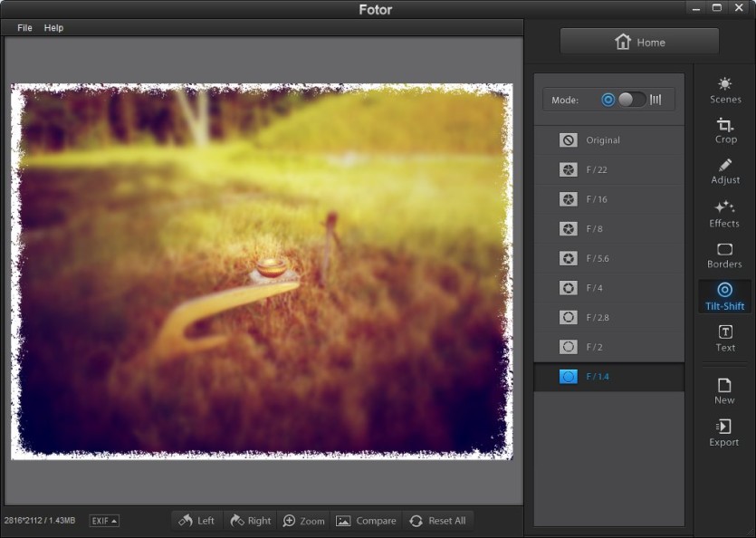Viewport: 756px width, 538px height.
Task: Go to the Home screen
Action: pos(639,42)
